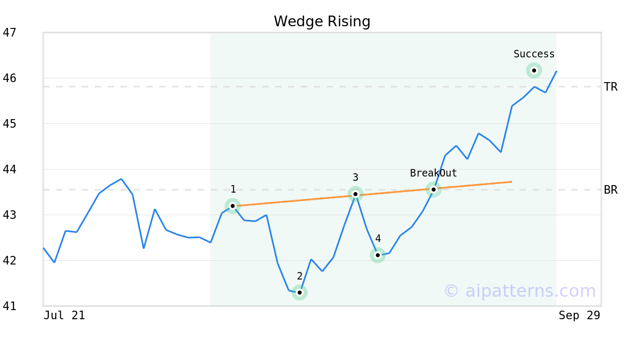
Task: Click the 42 price axis label
Action: 10,261
